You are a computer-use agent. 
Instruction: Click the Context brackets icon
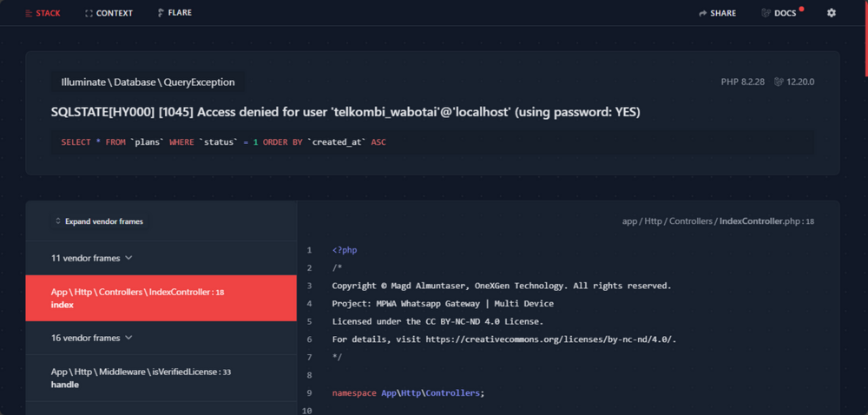tap(89, 13)
